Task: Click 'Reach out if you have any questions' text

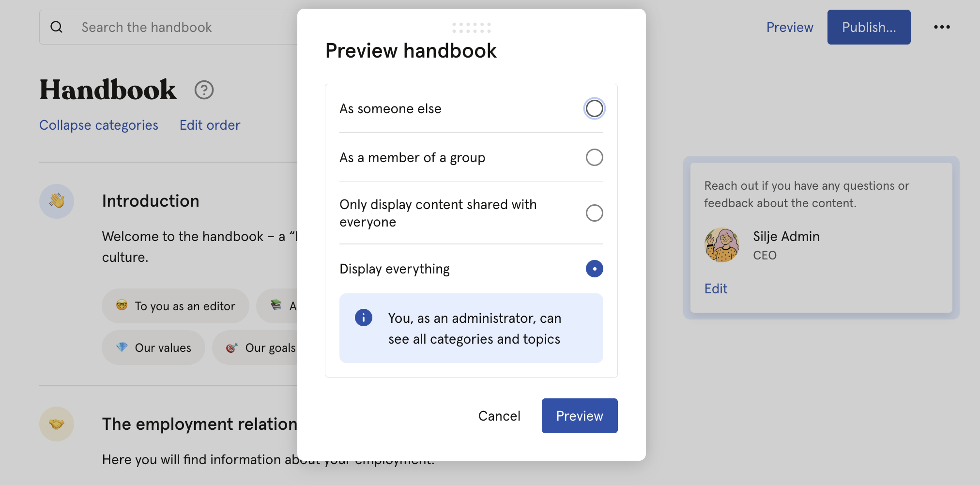Action: tap(807, 194)
